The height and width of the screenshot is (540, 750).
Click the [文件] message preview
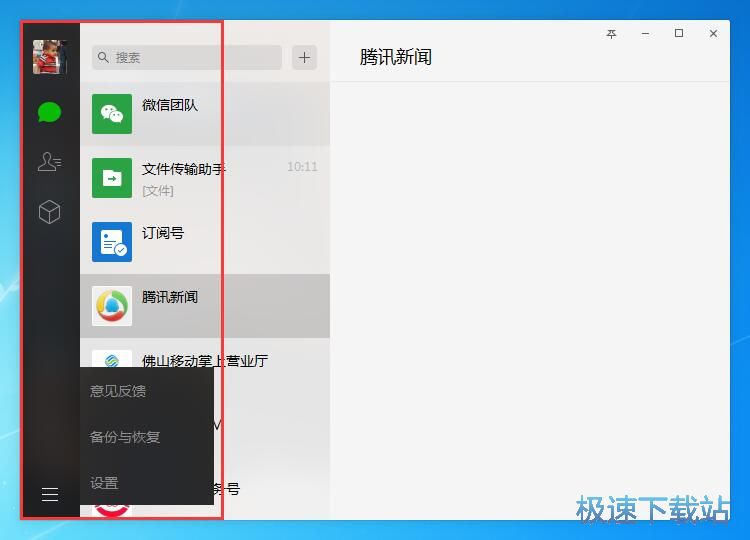click(158, 191)
